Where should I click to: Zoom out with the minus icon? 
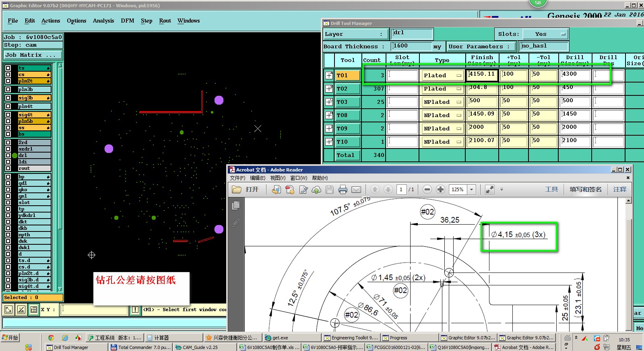pyautogui.click(x=427, y=190)
